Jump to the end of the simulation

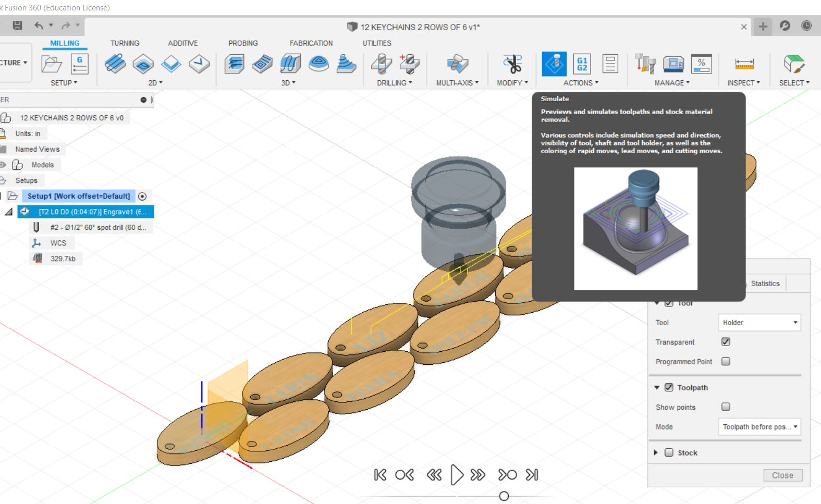point(532,475)
